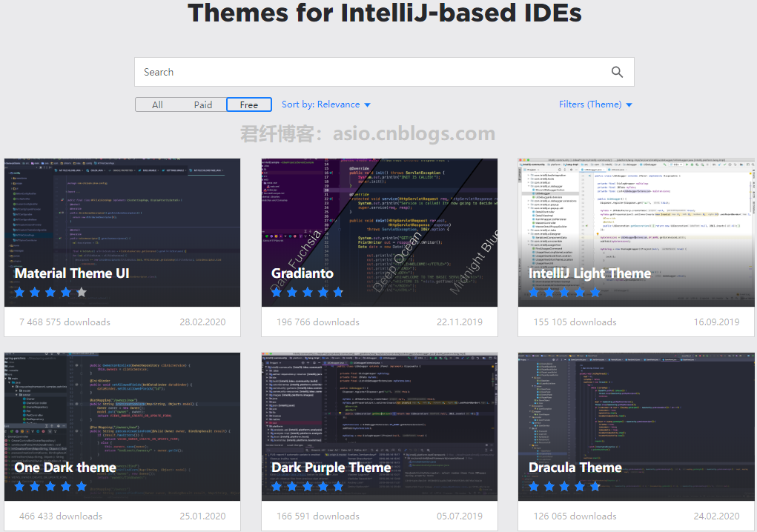
Task: Open the Filters (Theme) dropdown
Action: [x=595, y=104]
